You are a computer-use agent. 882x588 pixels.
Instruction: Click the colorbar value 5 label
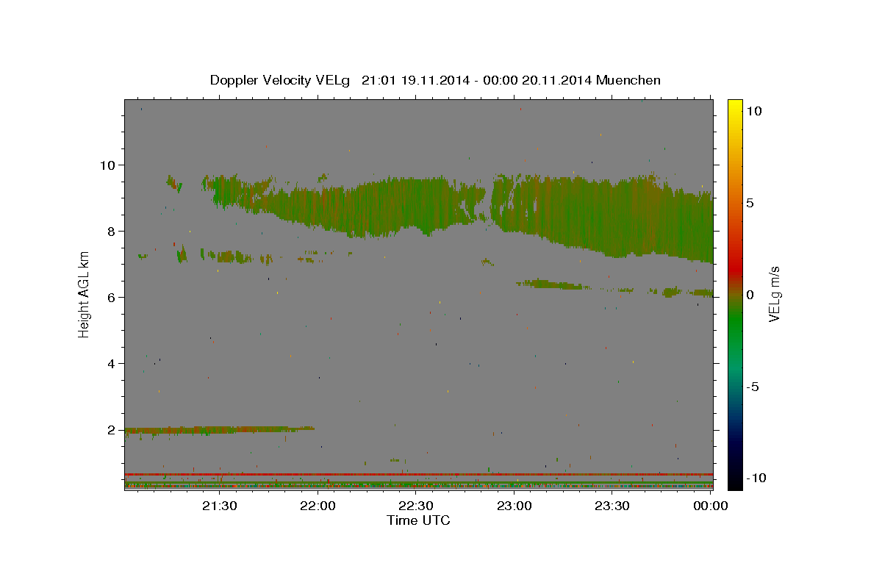click(750, 202)
